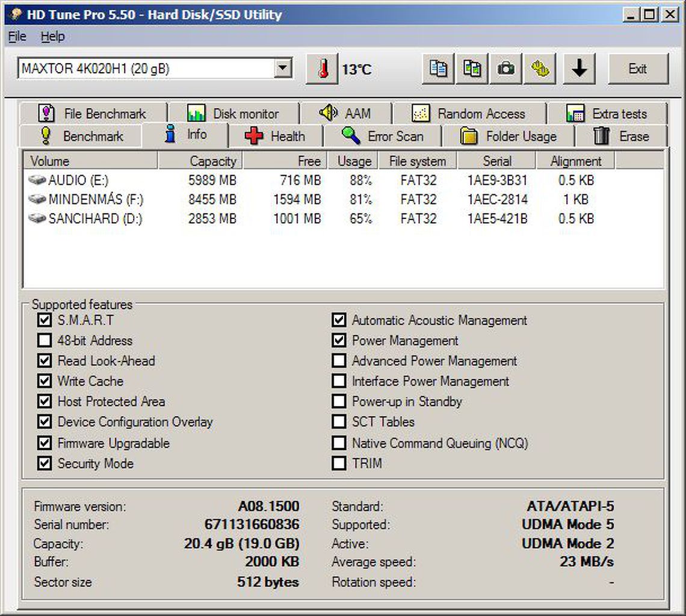The height and width of the screenshot is (616, 686).
Task: Click the UDMA Mode 5 supported value
Action: click(568, 524)
